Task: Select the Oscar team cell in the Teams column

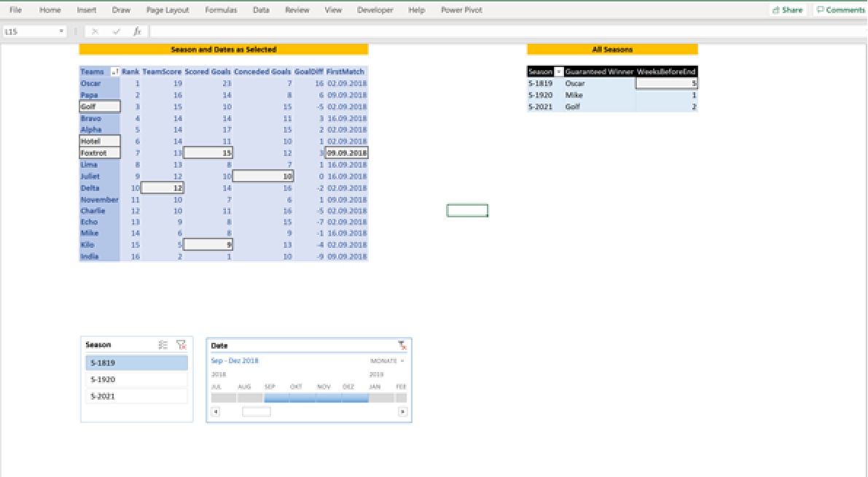Action: click(100, 84)
